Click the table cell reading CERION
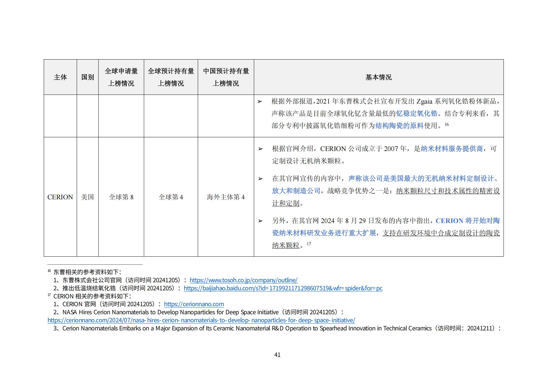555x392 pixels. pos(60,197)
